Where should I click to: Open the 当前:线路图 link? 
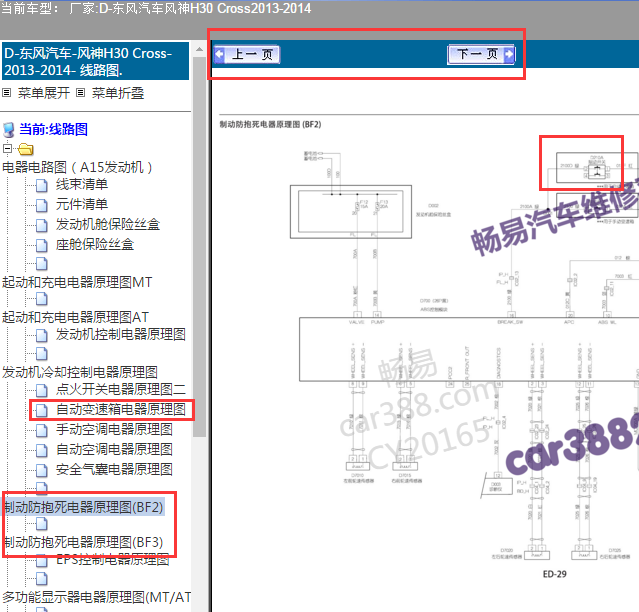click(x=53, y=129)
